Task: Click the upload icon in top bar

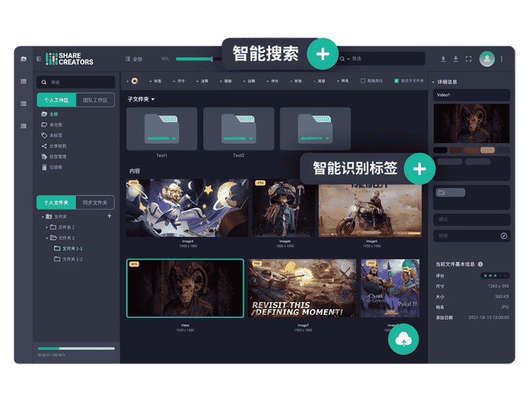Action: pos(443,59)
